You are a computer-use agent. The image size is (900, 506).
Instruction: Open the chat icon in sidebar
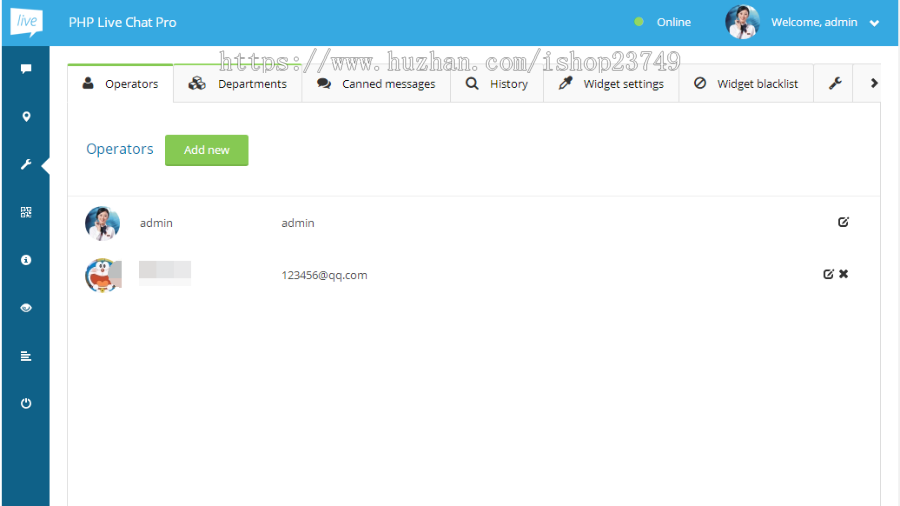point(26,69)
